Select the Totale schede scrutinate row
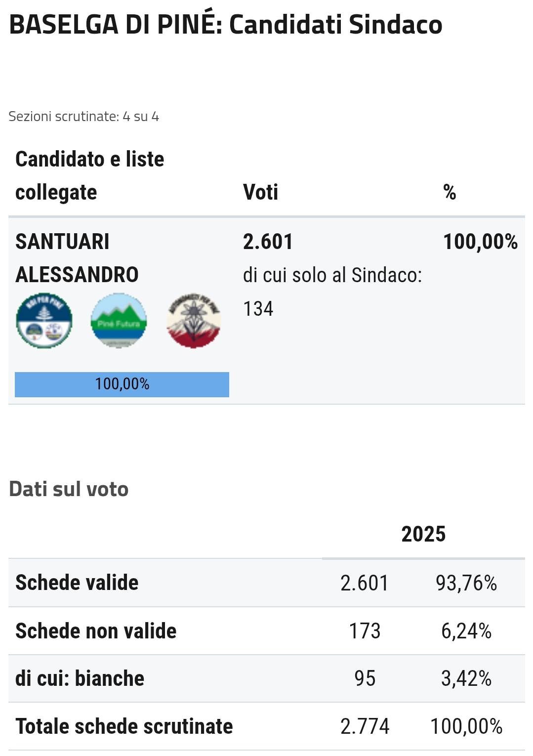Screen dimensions: 533x756 click(267, 726)
